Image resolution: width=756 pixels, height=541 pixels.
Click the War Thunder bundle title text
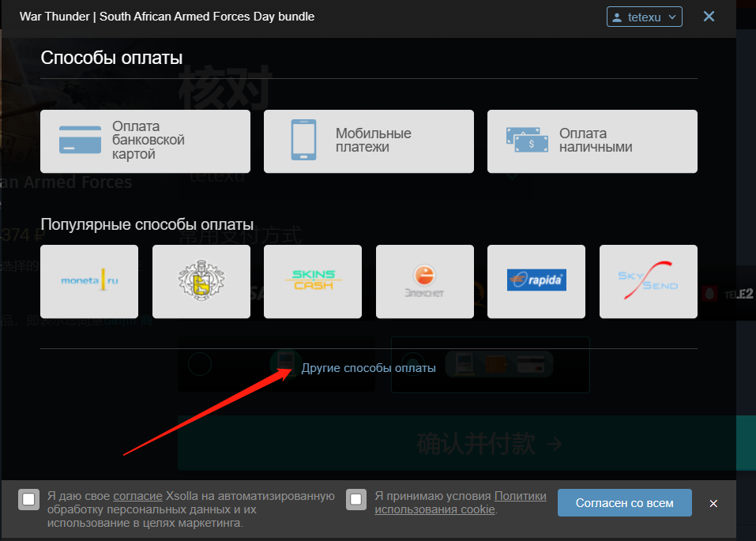[167, 17]
